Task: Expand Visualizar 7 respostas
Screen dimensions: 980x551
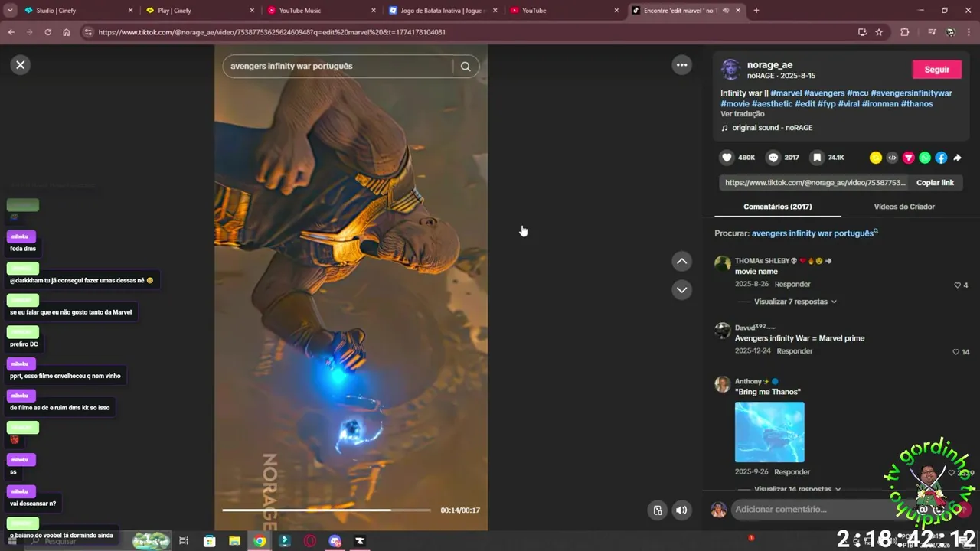Action: tap(795, 302)
